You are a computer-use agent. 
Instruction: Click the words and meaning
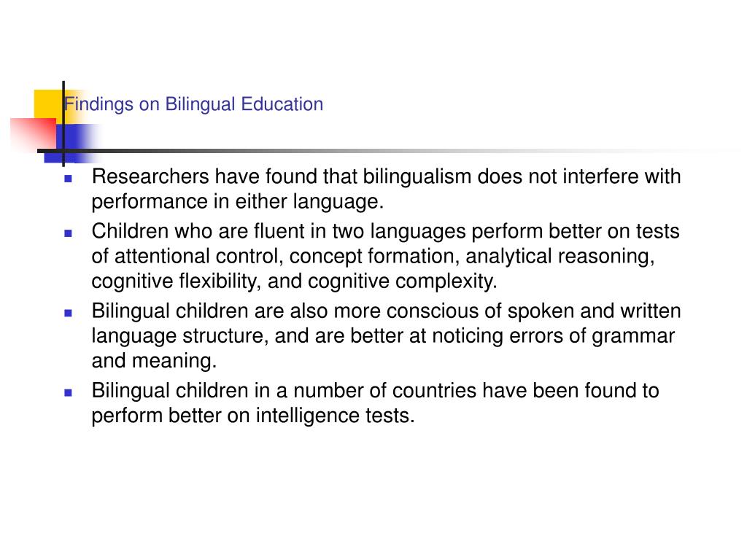point(154,361)
